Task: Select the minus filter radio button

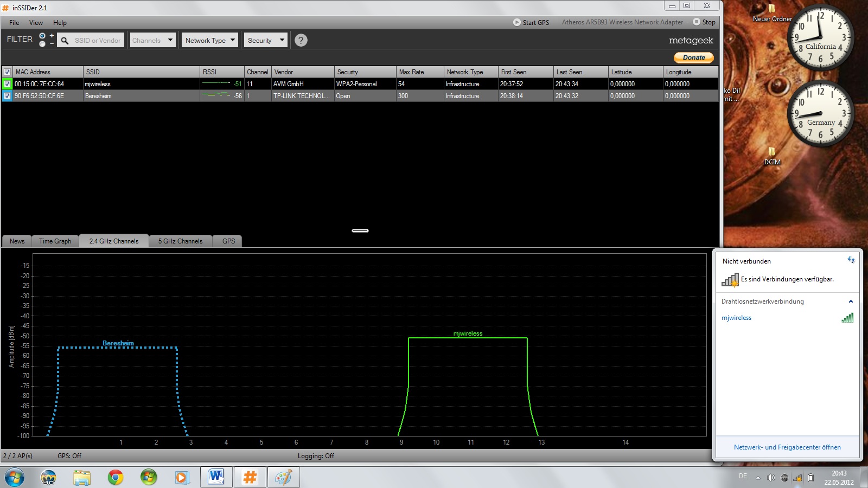Action: point(42,44)
